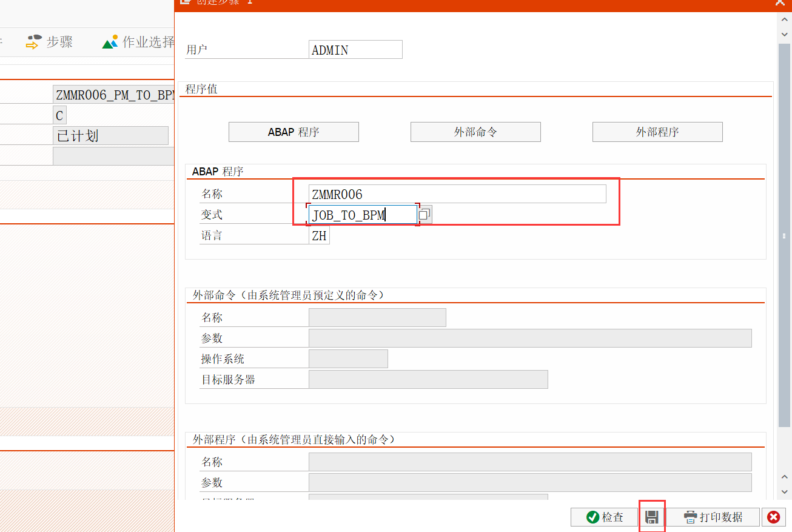This screenshot has height=532, width=792.
Task: Click the 打印数据 button
Action: click(x=713, y=517)
